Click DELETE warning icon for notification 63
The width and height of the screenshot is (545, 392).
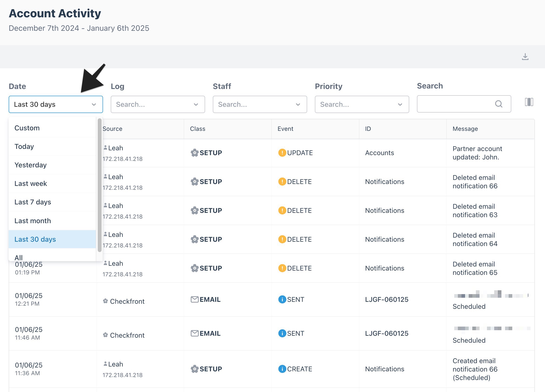click(282, 210)
